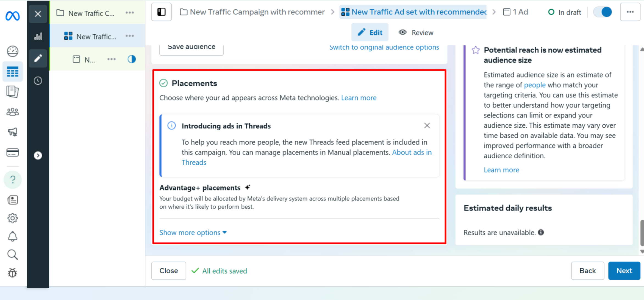Open search magnifier in left sidebar
This screenshot has width=644, height=300.
[13, 255]
